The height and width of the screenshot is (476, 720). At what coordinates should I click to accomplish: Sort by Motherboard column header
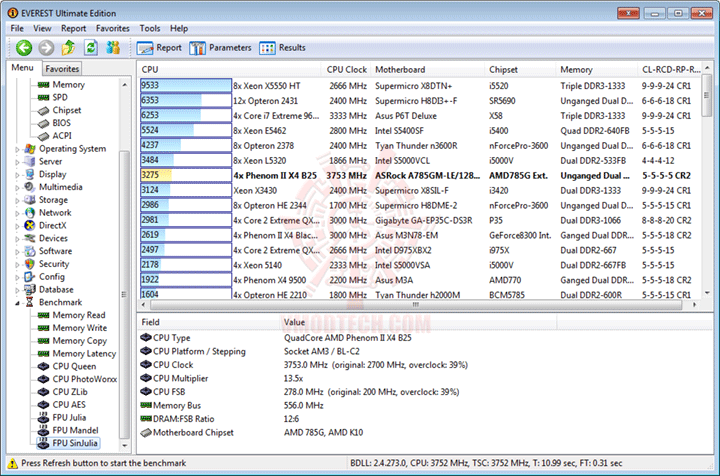click(x=427, y=69)
